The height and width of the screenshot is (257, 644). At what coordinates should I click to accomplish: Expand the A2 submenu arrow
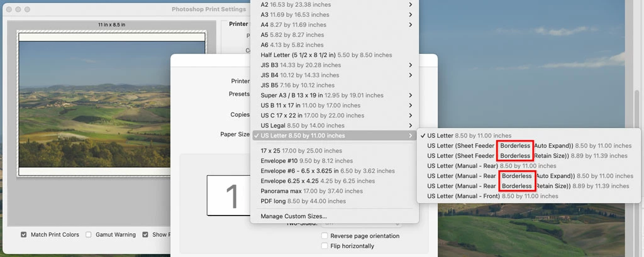[x=411, y=4]
